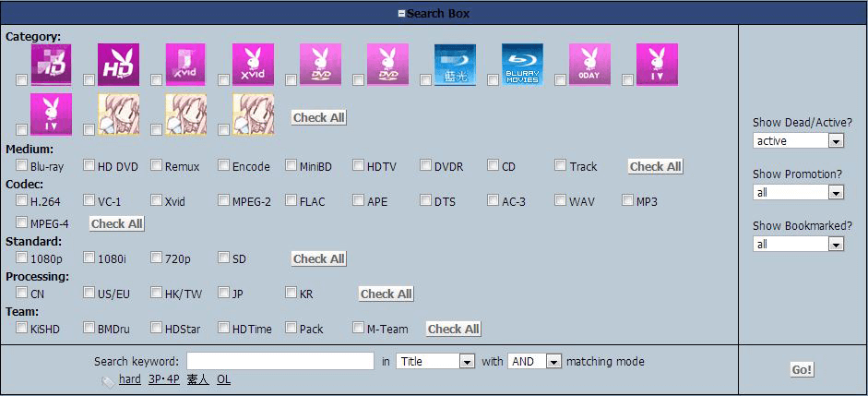
Task: Click the 3P·4P tag link
Action: [164, 380]
